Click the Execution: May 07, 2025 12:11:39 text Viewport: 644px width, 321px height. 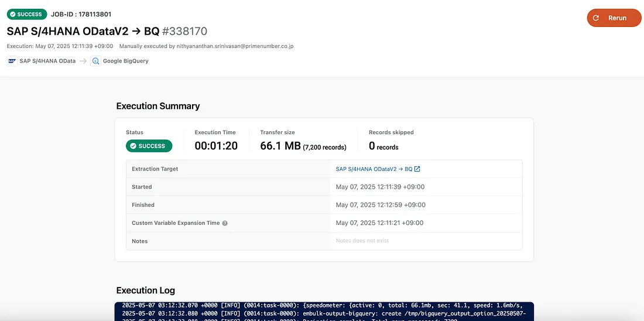61,46
